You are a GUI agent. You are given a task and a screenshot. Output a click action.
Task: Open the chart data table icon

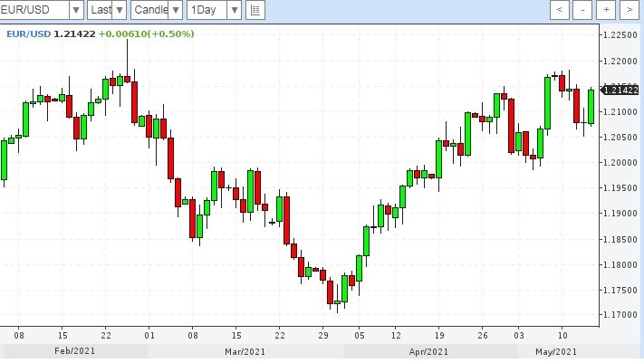(x=255, y=10)
